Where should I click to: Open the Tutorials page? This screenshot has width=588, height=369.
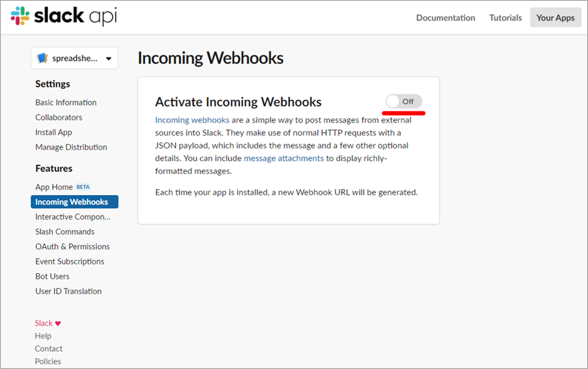coord(505,18)
